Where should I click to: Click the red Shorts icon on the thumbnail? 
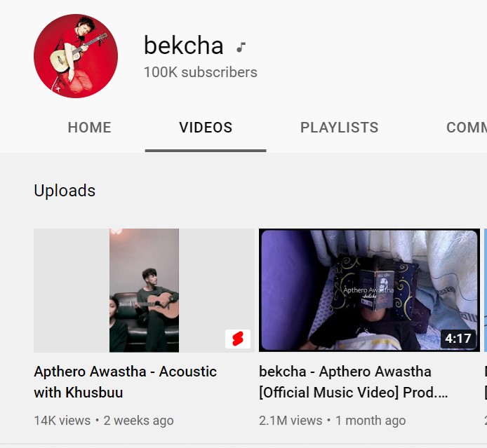pos(238,339)
